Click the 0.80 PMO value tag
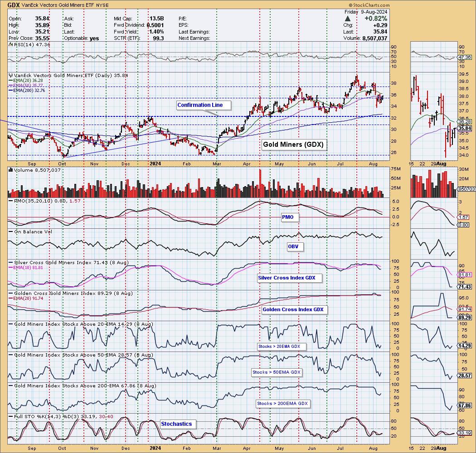 point(464,225)
